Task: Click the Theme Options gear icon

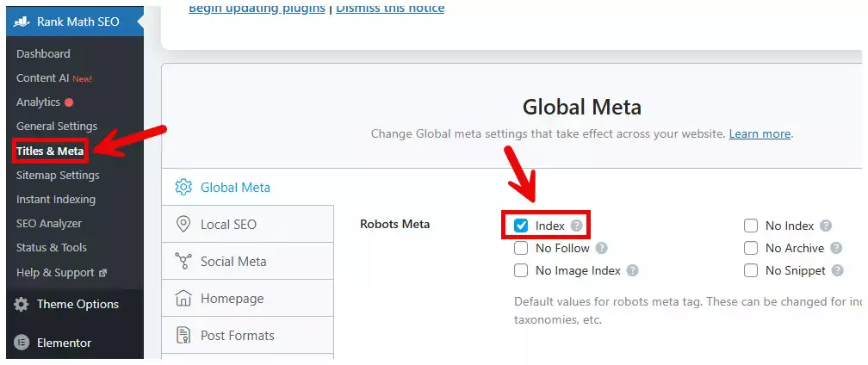Action: coord(21,305)
